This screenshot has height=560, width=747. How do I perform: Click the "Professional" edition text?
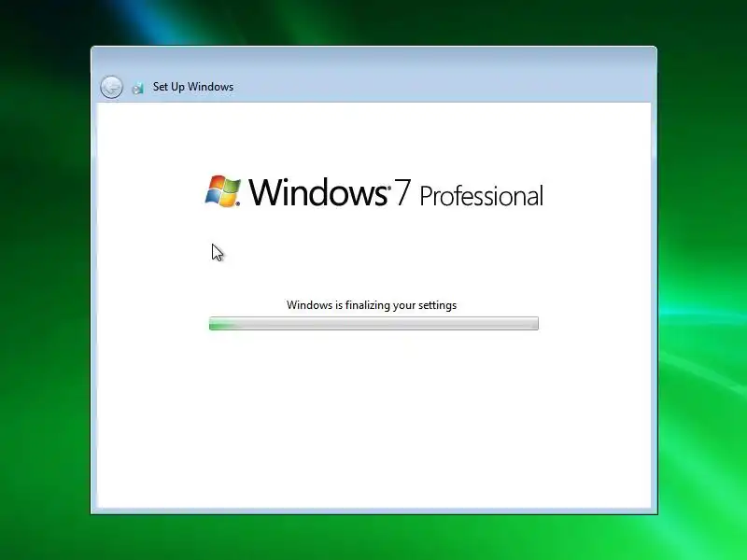click(481, 196)
